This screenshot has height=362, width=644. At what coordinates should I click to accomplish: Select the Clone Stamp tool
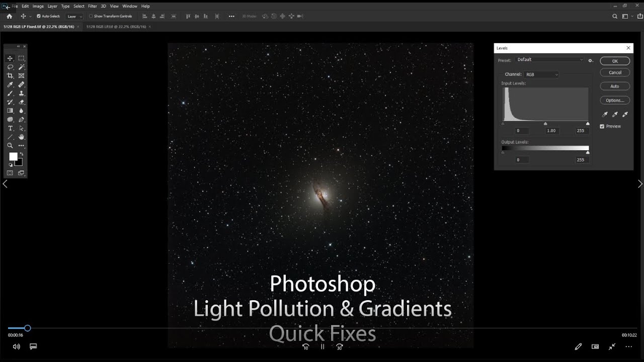click(22, 94)
